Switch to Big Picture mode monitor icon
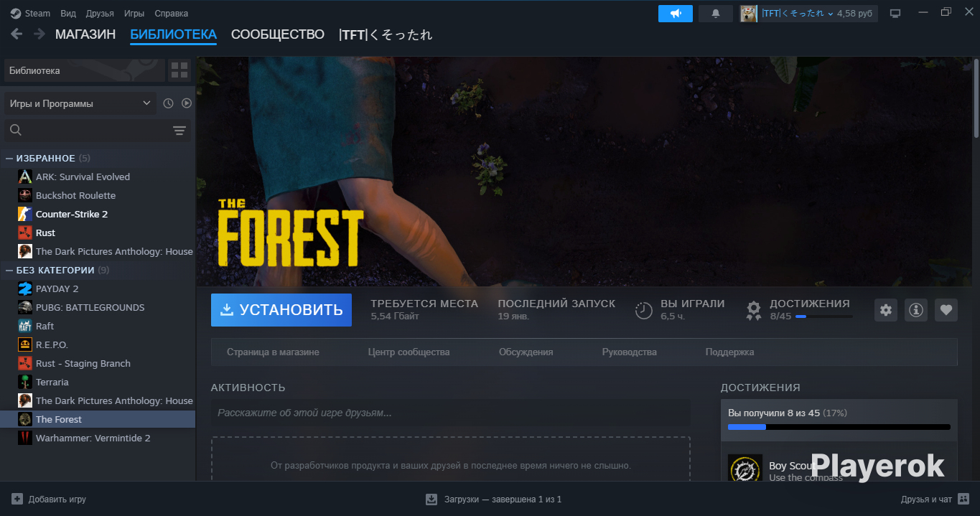Image resolution: width=980 pixels, height=516 pixels. coord(895,14)
